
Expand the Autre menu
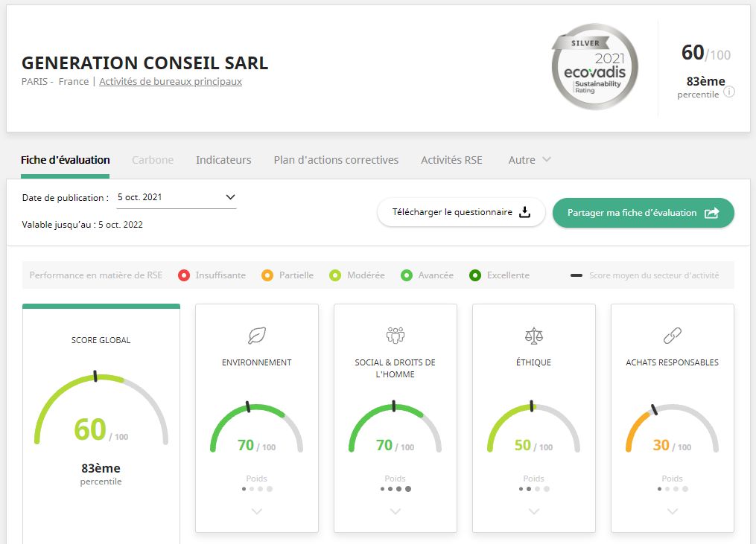pyautogui.click(x=530, y=160)
